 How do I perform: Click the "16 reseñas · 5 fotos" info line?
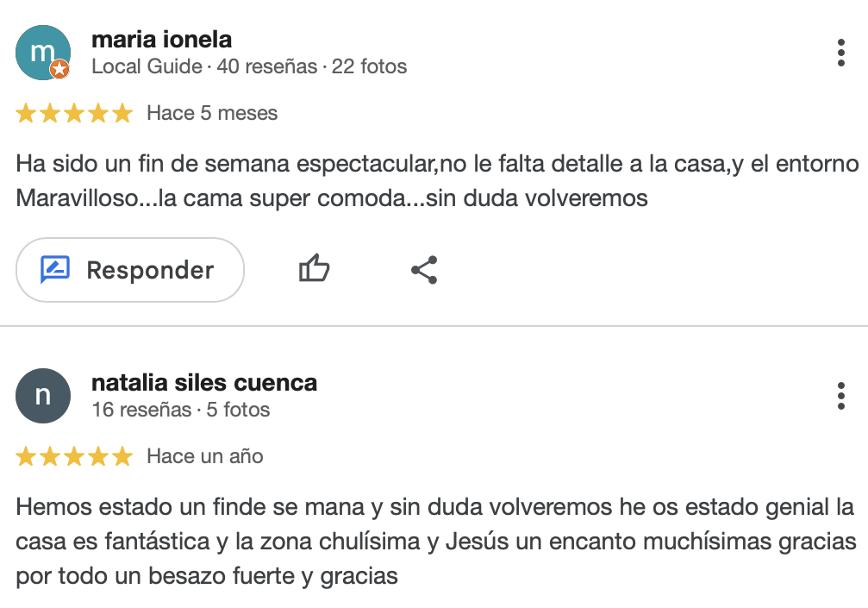[x=181, y=410]
